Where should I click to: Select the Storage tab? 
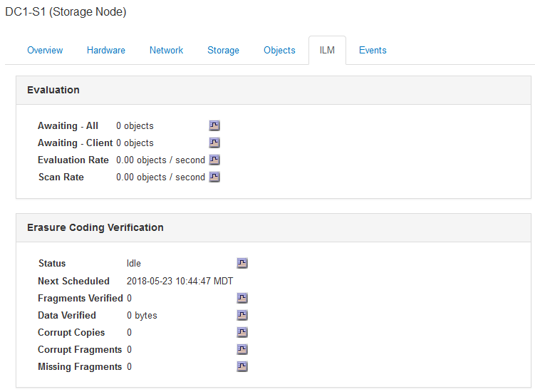223,51
